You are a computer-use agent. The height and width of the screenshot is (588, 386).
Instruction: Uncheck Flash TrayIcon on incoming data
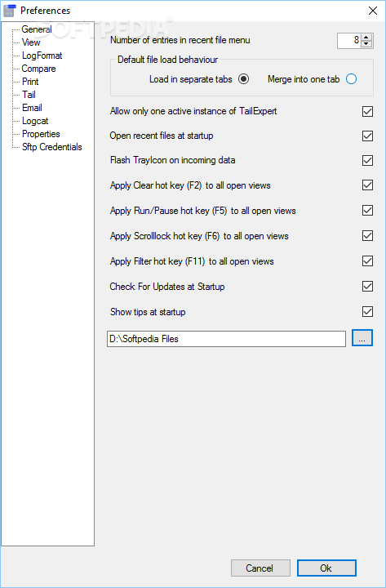367,161
